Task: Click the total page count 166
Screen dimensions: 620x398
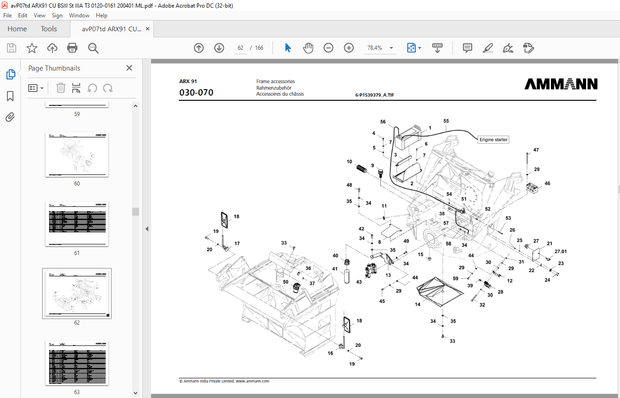Action: (x=259, y=48)
